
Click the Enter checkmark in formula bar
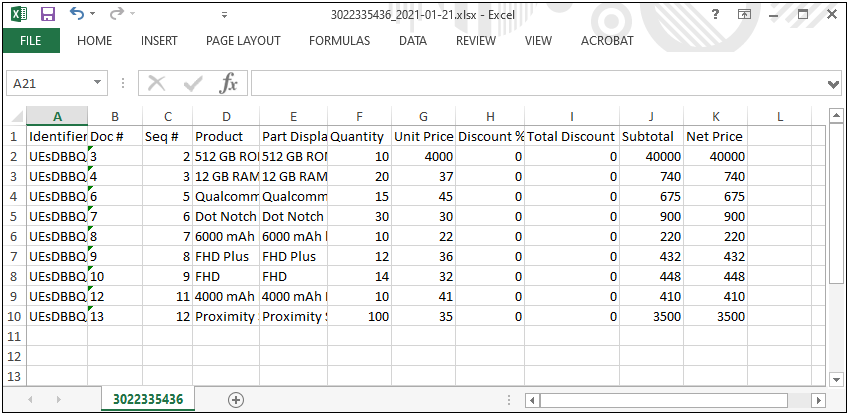point(192,83)
